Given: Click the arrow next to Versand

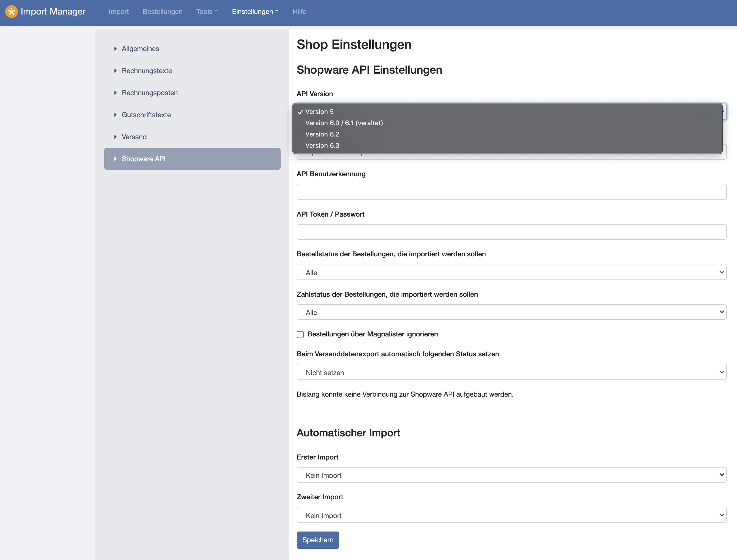Looking at the screenshot, I should (115, 137).
